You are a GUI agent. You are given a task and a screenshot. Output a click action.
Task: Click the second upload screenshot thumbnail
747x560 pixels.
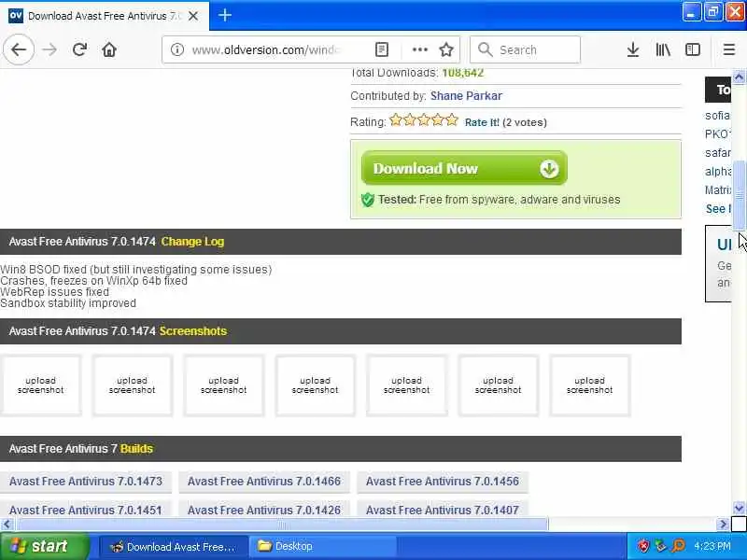(x=132, y=385)
